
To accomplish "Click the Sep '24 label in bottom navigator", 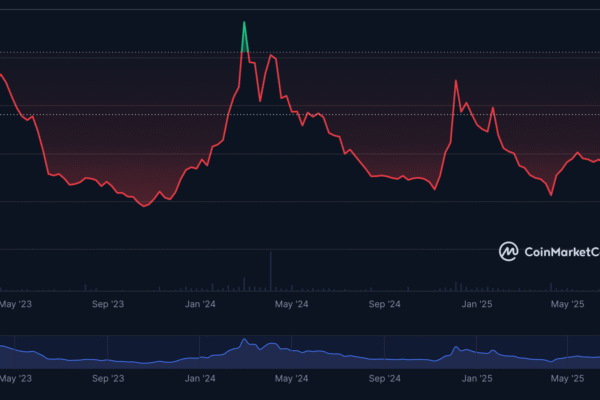I will click(384, 380).
